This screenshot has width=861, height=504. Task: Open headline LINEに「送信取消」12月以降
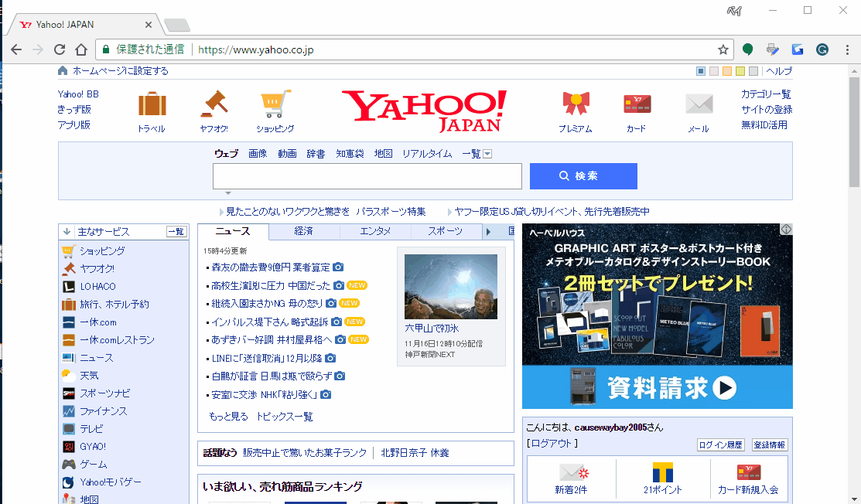pyautogui.click(x=267, y=358)
